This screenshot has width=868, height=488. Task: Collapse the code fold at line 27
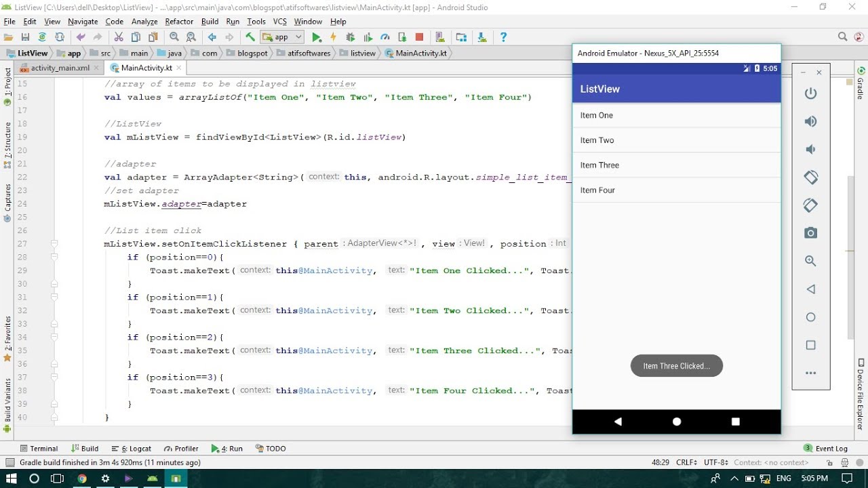(x=54, y=243)
